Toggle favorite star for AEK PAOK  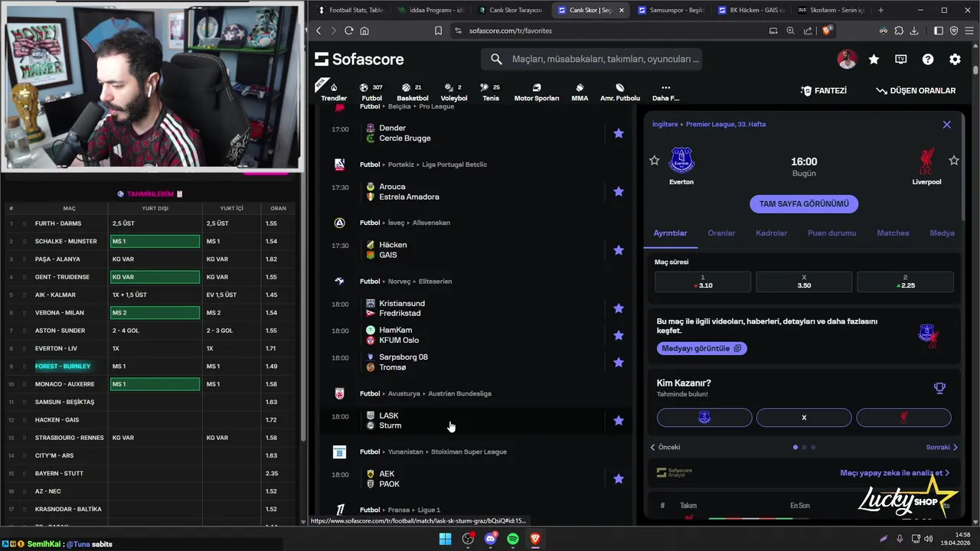[x=619, y=479]
